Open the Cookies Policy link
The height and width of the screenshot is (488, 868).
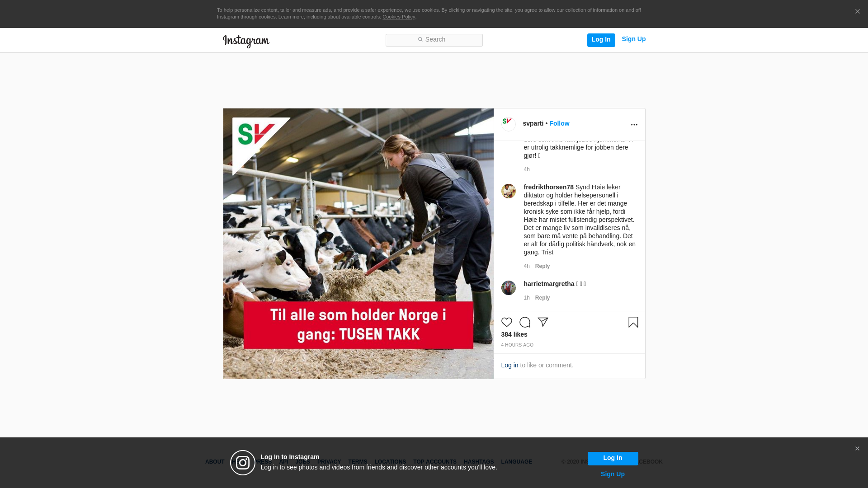point(398,17)
